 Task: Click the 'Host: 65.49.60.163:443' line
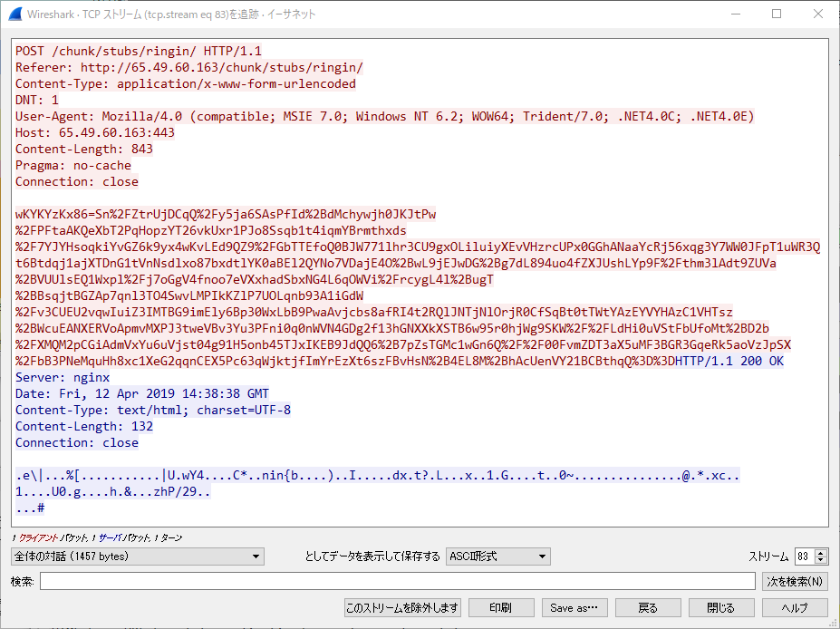95,132
